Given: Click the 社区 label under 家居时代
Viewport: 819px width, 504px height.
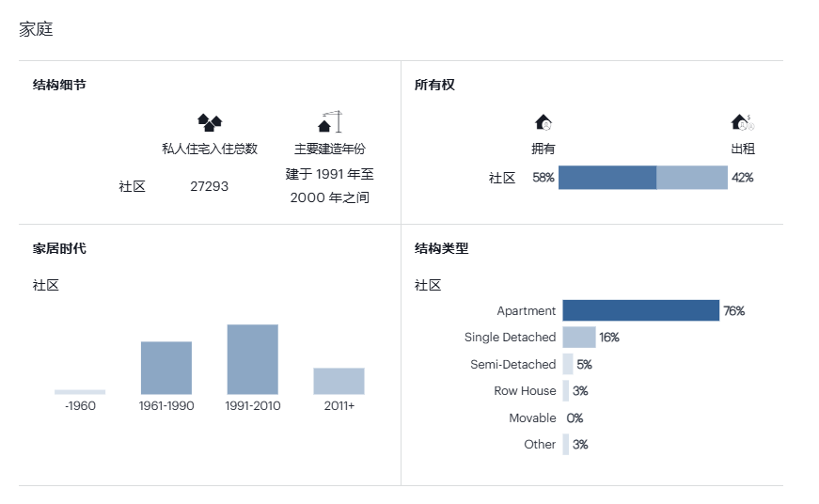Looking at the screenshot, I should tap(46, 285).
